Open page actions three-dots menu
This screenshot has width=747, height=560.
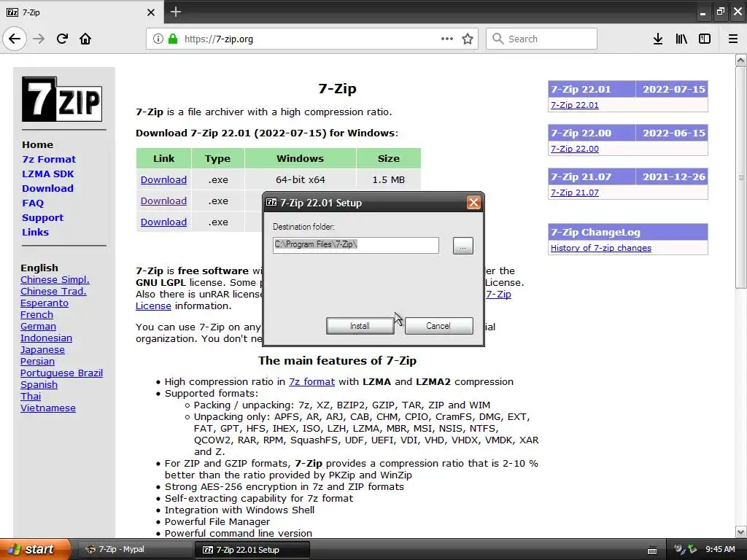(447, 39)
